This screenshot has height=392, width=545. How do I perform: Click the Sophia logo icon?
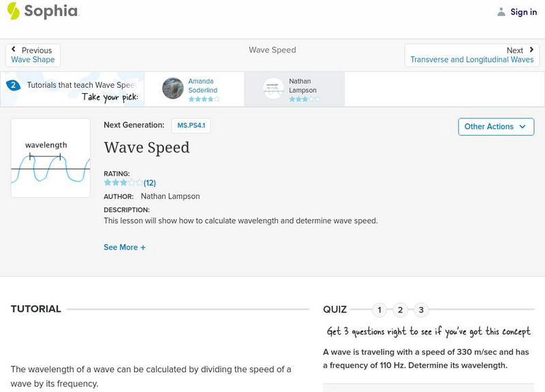tap(13, 11)
